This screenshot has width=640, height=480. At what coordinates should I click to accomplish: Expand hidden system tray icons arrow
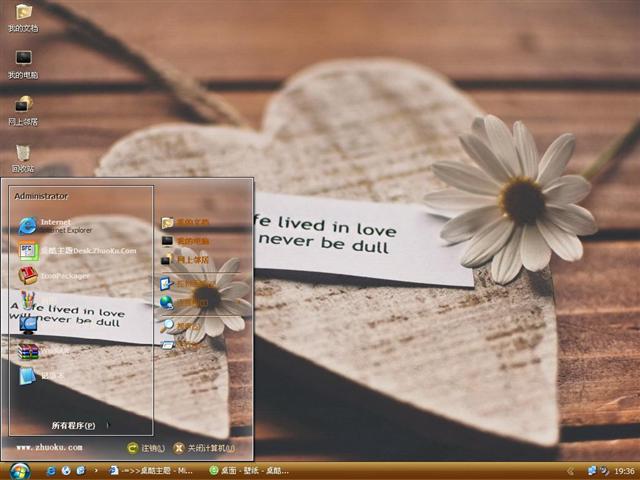(571, 471)
